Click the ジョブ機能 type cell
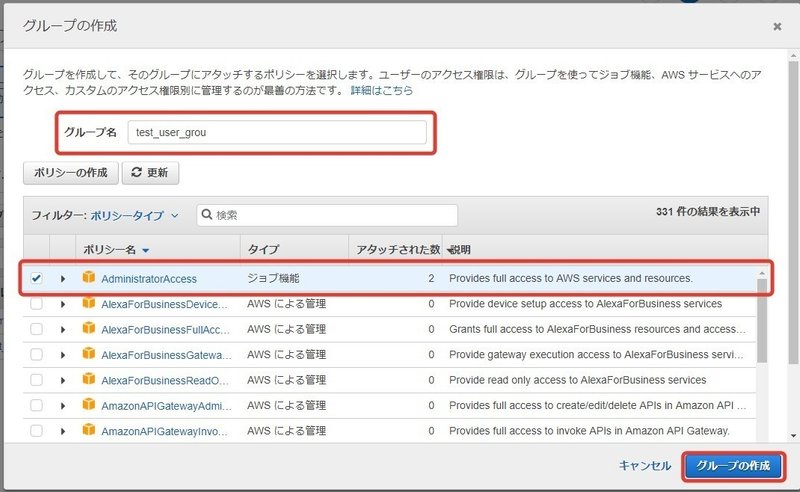 pyautogui.click(x=273, y=278)
